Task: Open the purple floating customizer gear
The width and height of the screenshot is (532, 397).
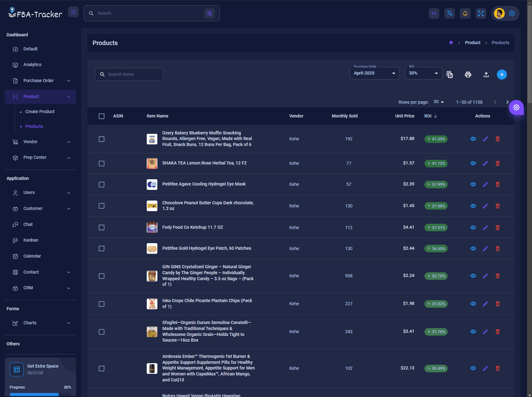Action: [516, 108]
